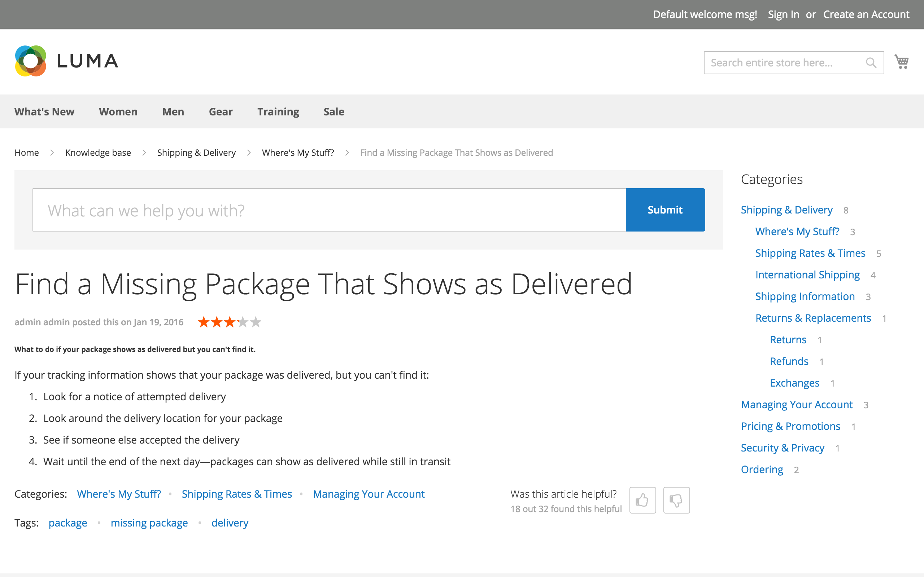This screenshot has height=577, width=924.
Task: Select the Women menu item
Action: tap(118, 111)
